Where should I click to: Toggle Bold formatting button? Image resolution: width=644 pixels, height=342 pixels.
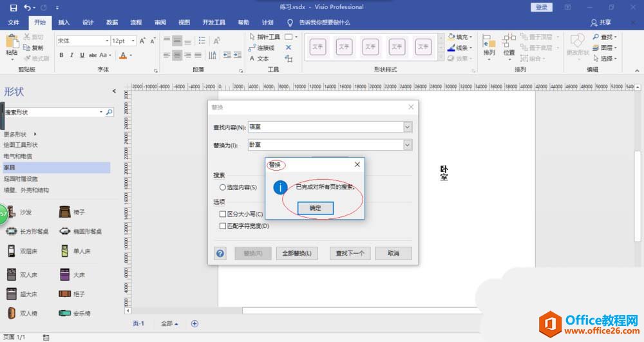[x=62, y=55]
